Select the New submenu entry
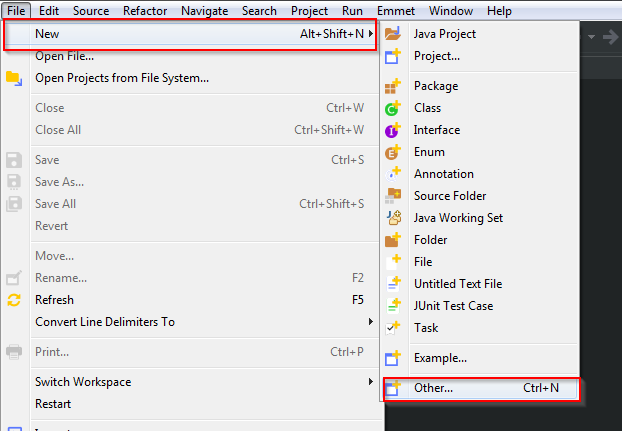 pos(190,34)
